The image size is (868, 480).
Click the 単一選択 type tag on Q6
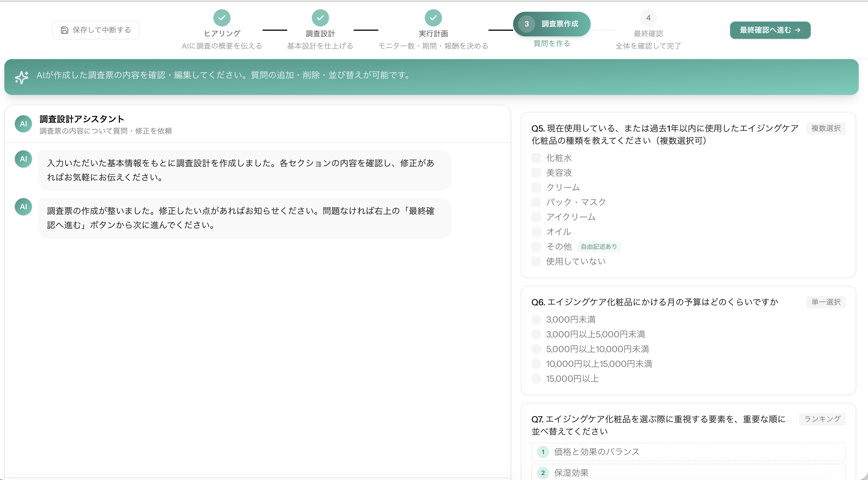click(826, 302)
